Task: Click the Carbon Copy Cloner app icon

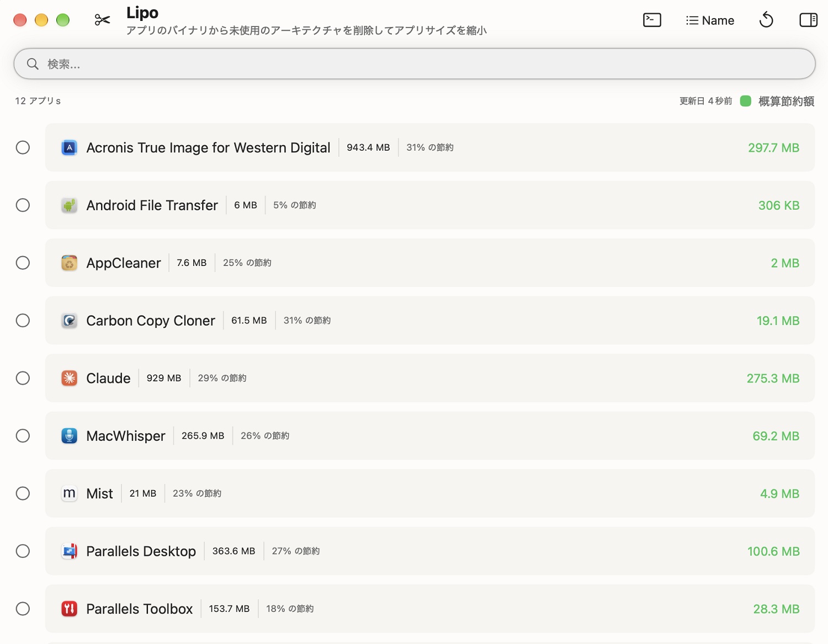Action: (x=69, y=321)
